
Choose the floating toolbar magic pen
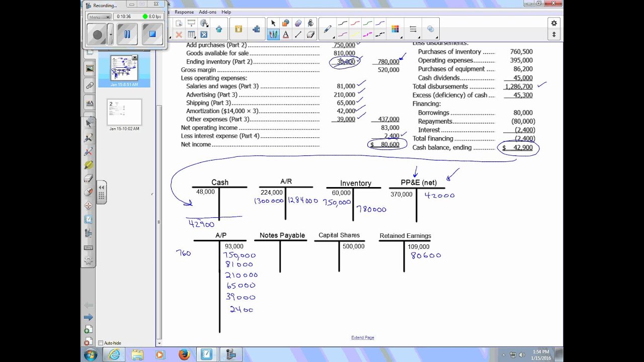[x=89, y=137]
